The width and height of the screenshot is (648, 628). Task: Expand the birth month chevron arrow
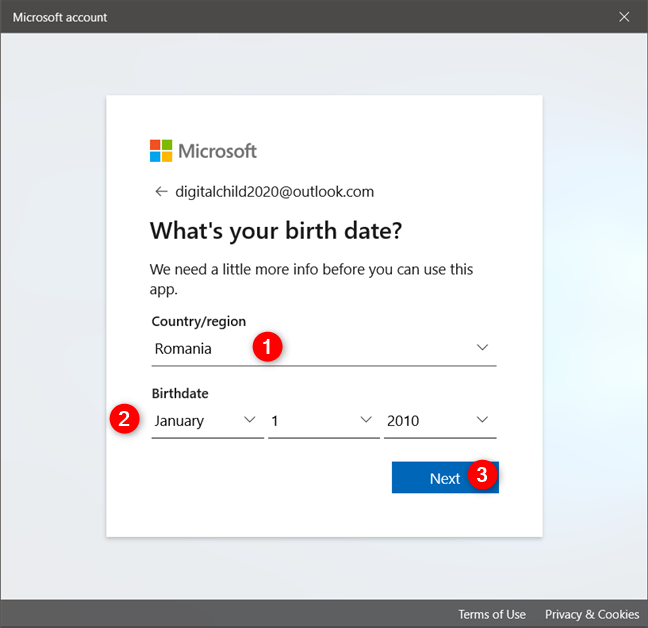tap(250, 421)
